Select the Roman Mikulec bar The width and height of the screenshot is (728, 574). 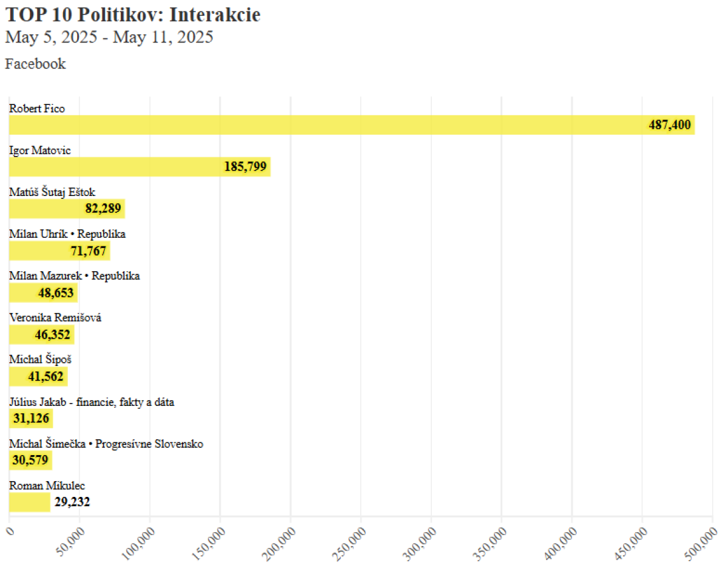[x=30, y=502]
